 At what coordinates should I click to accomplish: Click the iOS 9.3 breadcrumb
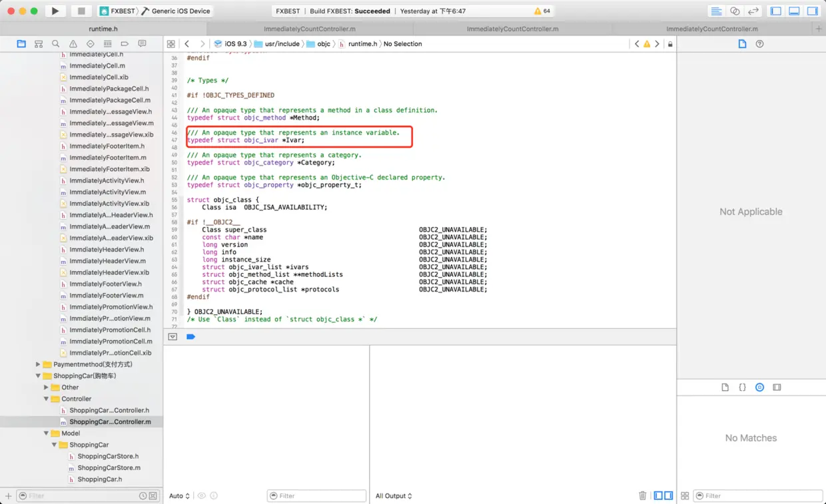pos(230,44)
